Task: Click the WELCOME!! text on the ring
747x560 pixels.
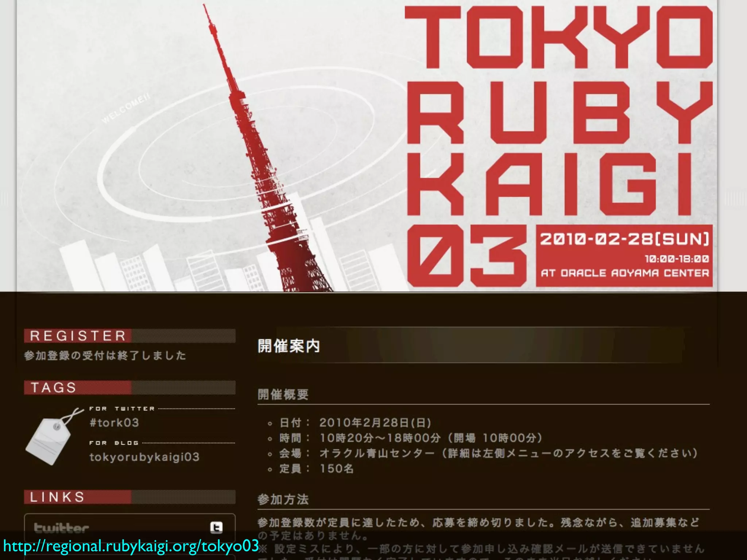Action: pos(126,108)
